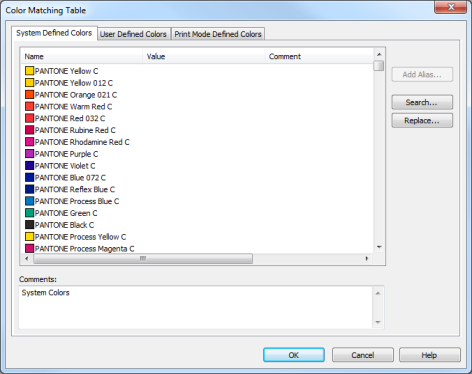Select the row text PANTONE Violet C

pos(65,166)
